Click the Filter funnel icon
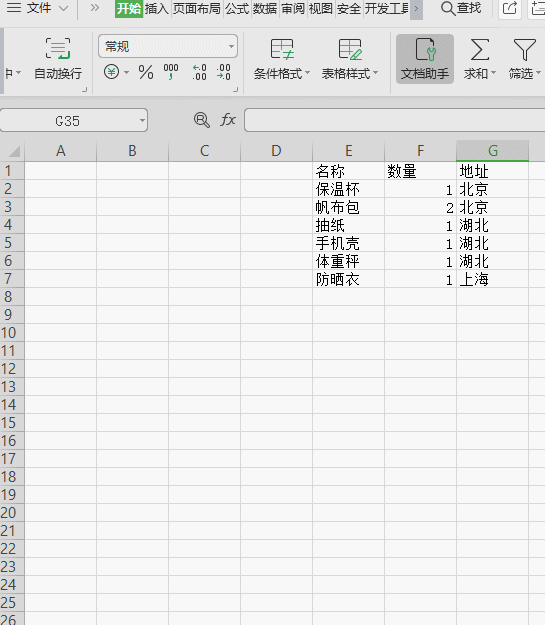Viewport: 545px width, 625px height. coord(524,49)
